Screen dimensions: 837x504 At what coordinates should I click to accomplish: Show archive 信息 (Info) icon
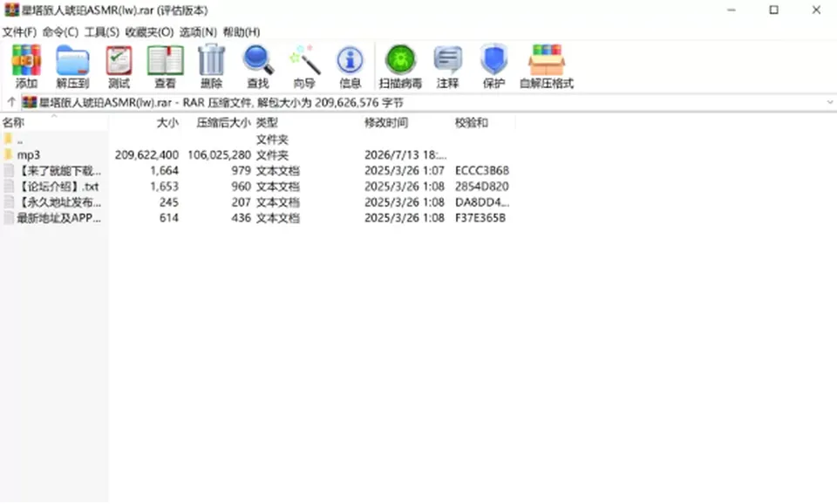click(x=350, y=66)
